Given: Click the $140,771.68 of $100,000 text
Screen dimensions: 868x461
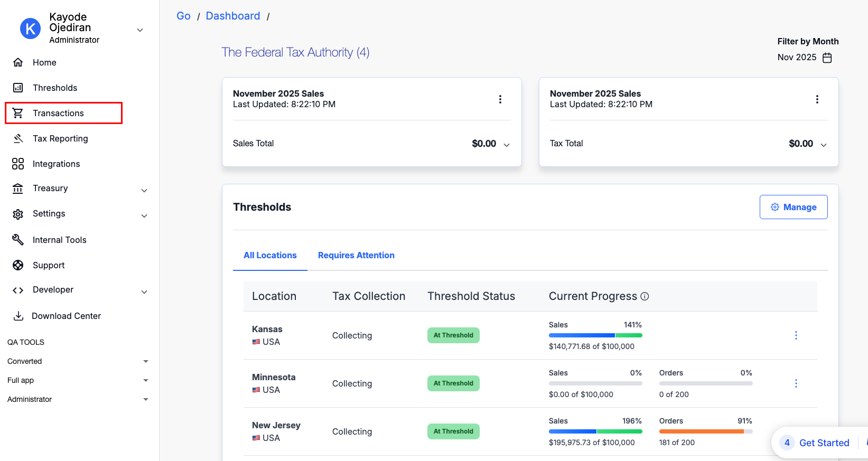Looking at the screenshot, I should tap(592, 346).
